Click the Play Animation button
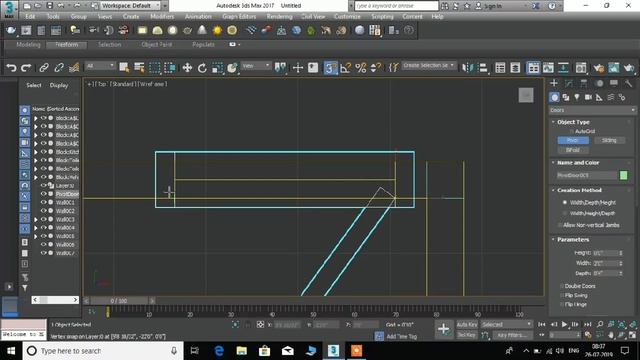 coord(564,324)
